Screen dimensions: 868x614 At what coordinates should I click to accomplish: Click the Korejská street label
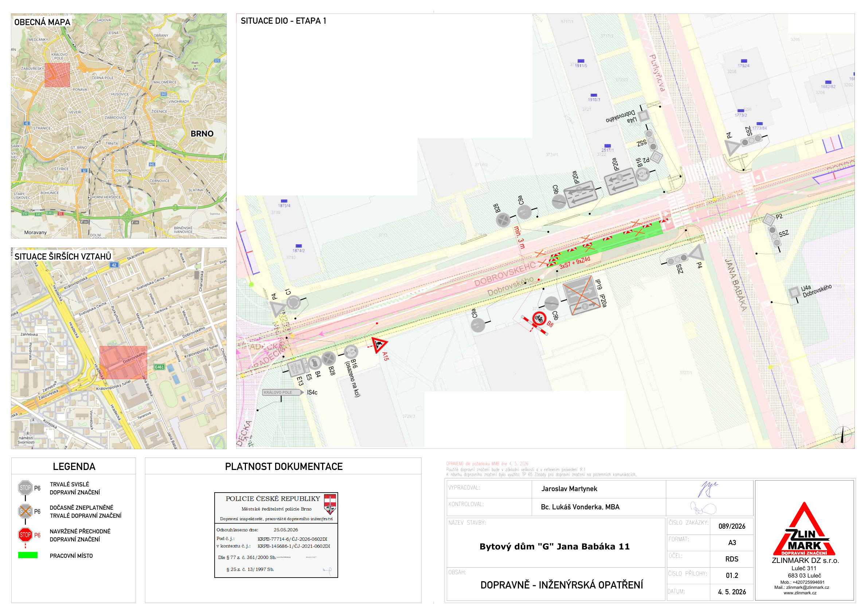[50, 424]
